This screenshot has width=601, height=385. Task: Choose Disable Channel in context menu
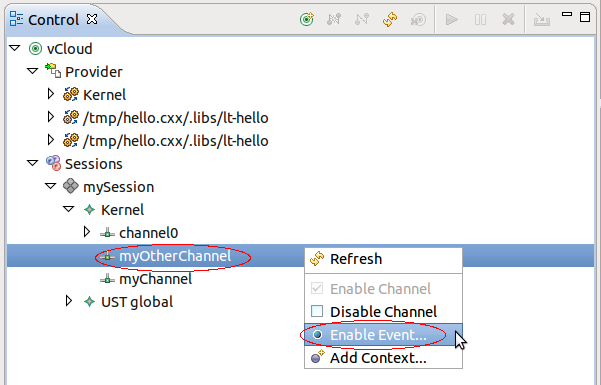pos(383,312)
